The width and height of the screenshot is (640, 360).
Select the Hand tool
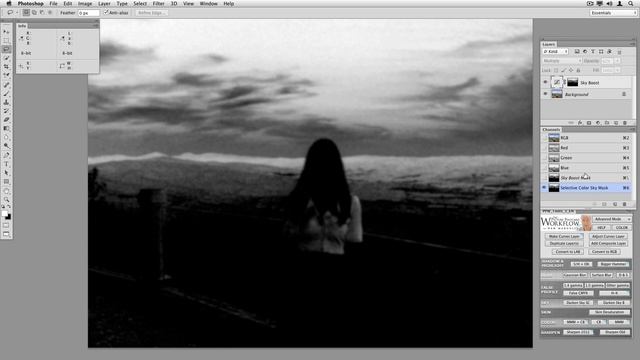point(6,191)
